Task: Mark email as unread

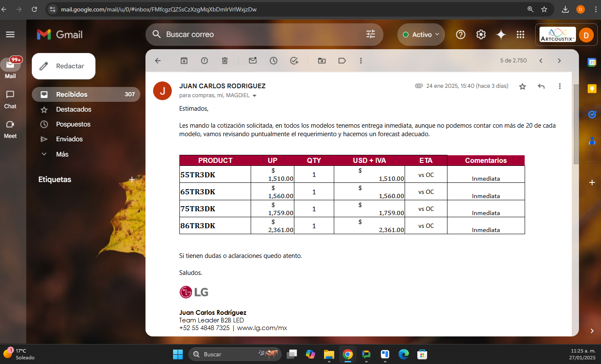Action: [253, 61]
